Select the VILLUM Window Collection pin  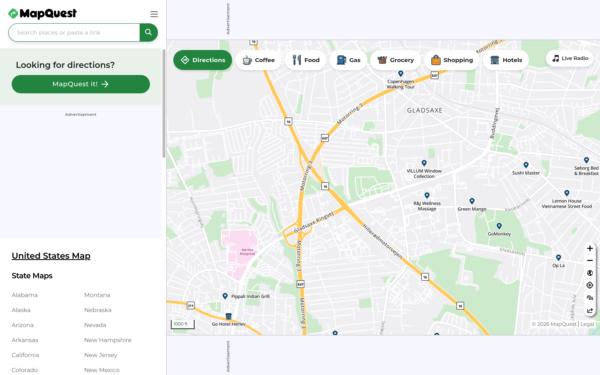click(x=424, y=163)
